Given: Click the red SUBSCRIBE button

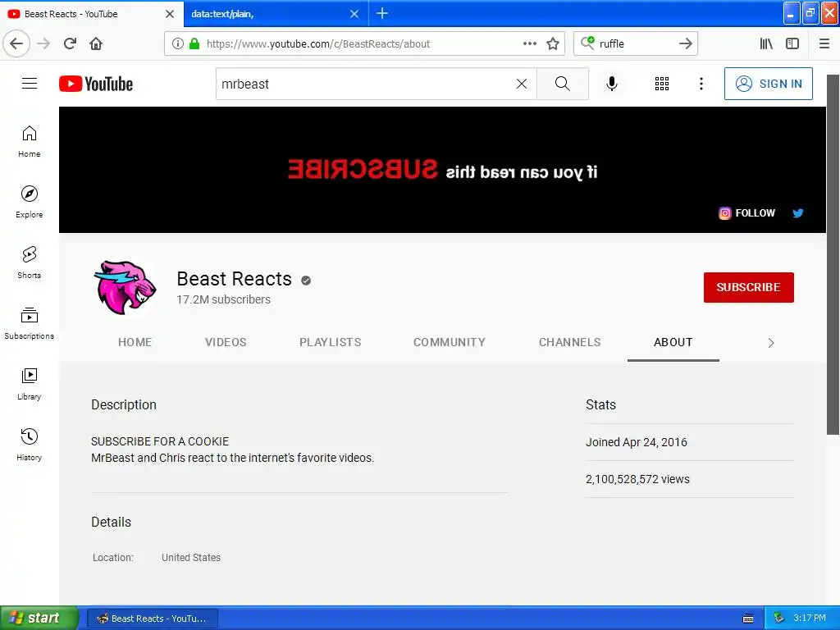Looking at the screenshot, I should (748, 287).
